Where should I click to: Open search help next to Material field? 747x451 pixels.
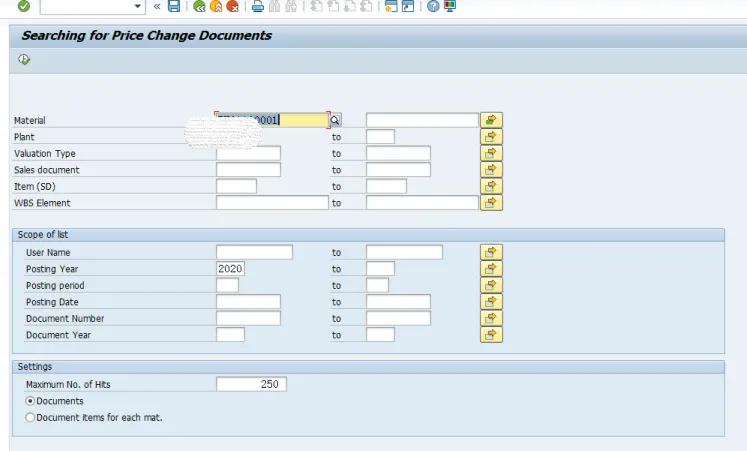335,120
